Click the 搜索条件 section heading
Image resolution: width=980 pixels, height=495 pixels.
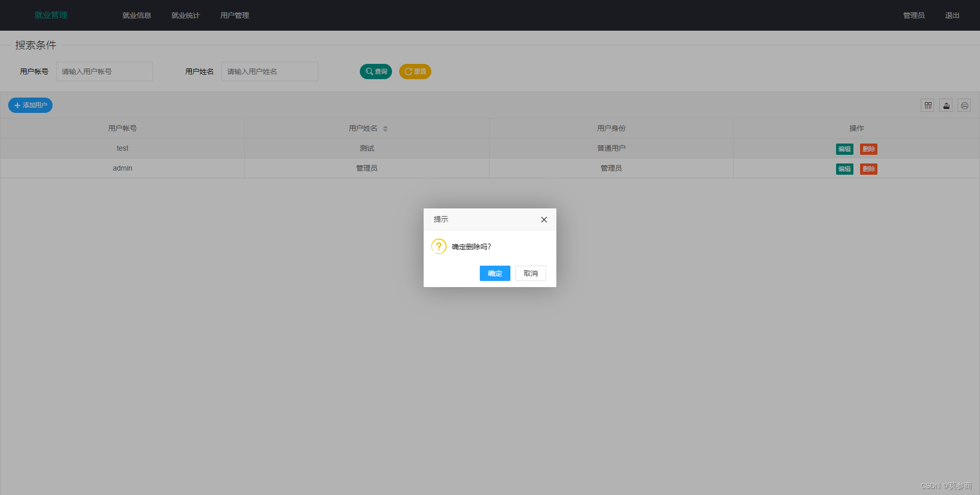(x=36, y=45)
